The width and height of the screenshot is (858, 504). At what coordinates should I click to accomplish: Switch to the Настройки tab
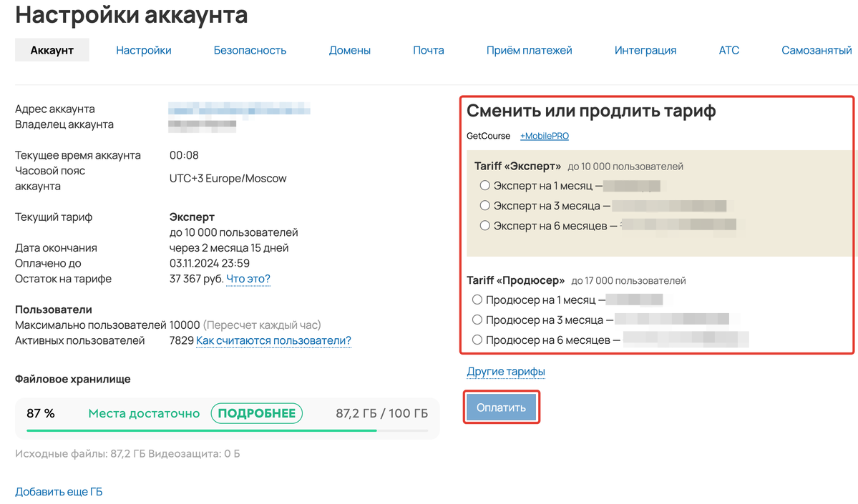[x=143, y=49]
